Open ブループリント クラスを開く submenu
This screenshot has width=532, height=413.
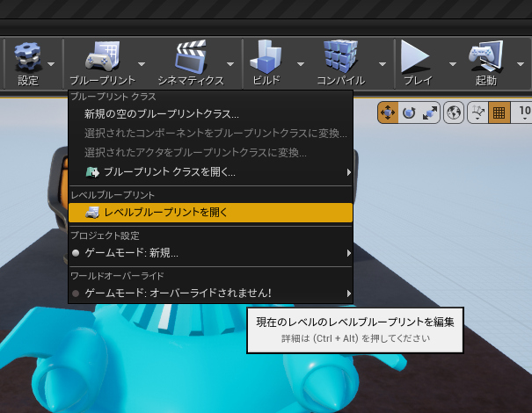point(210,172)
